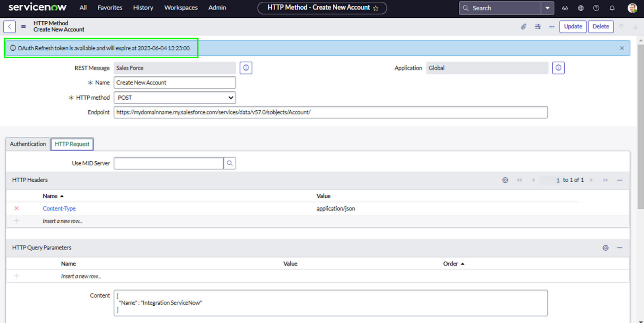Viewport: 644px width, 323px height.
Task: Manage attachments with the paperclip icon
Action: [x=524, y=27]
